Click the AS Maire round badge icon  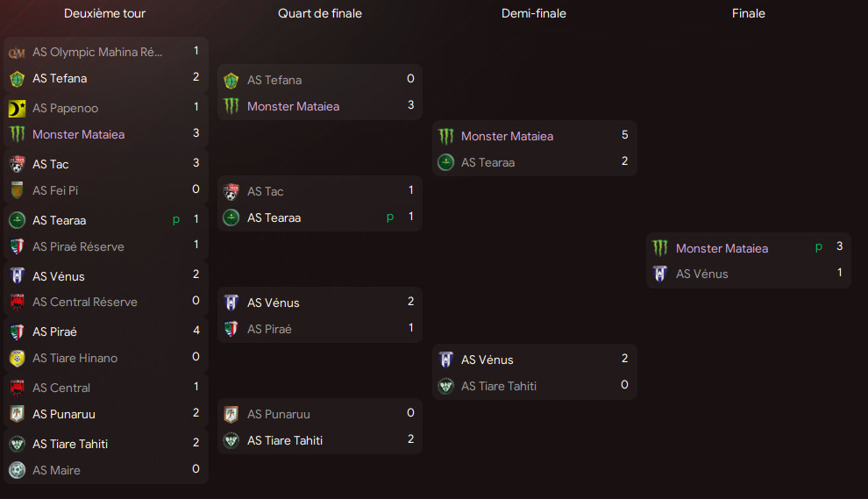(18, 470)
